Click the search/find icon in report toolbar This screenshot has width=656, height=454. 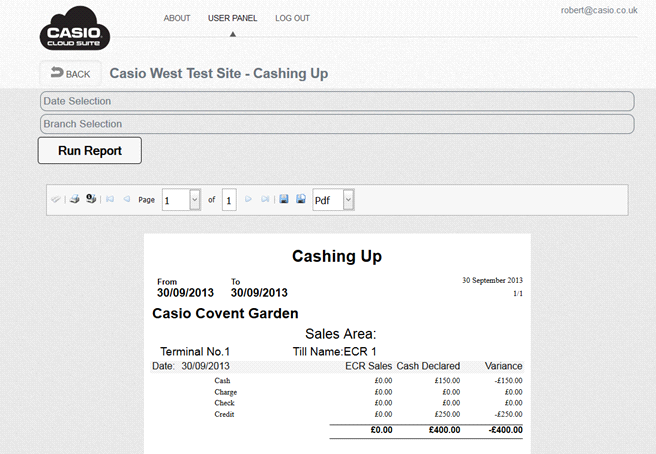tap(56, 199)
